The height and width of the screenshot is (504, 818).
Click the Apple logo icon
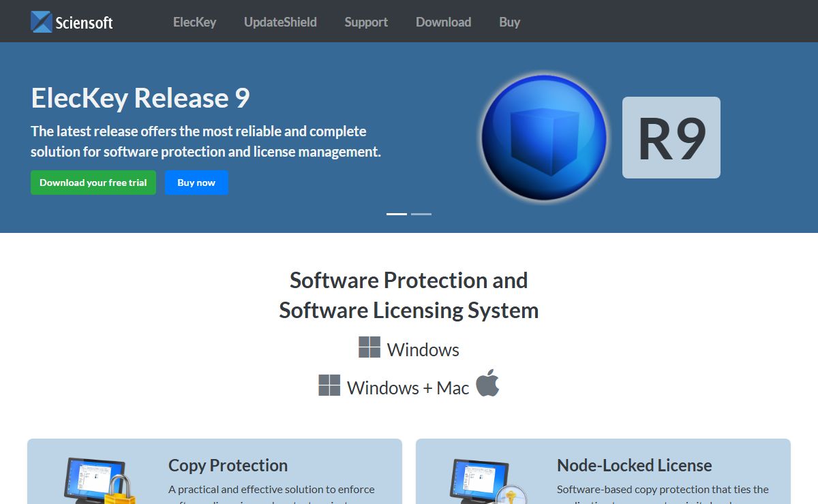pos(487,383)
